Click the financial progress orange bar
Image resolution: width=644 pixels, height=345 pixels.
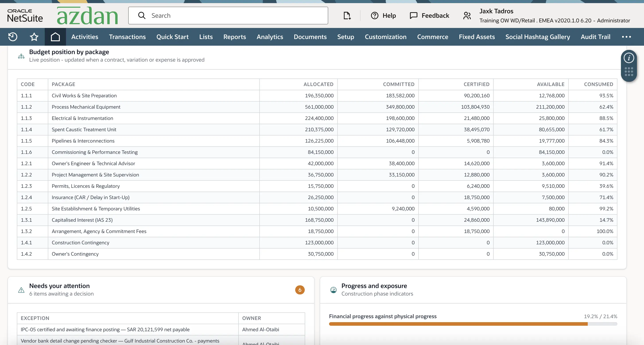pyautogui.click(x=458, y=324)
